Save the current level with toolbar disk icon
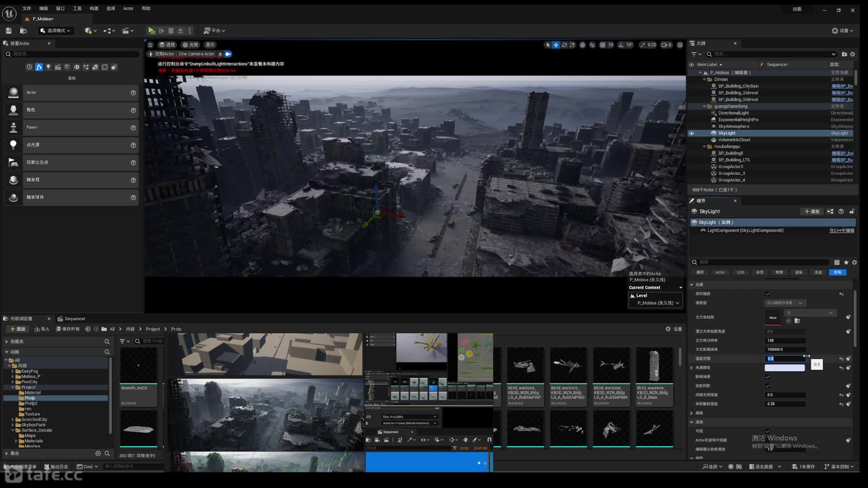Screen dimensions: 868x488 point(9,31)
